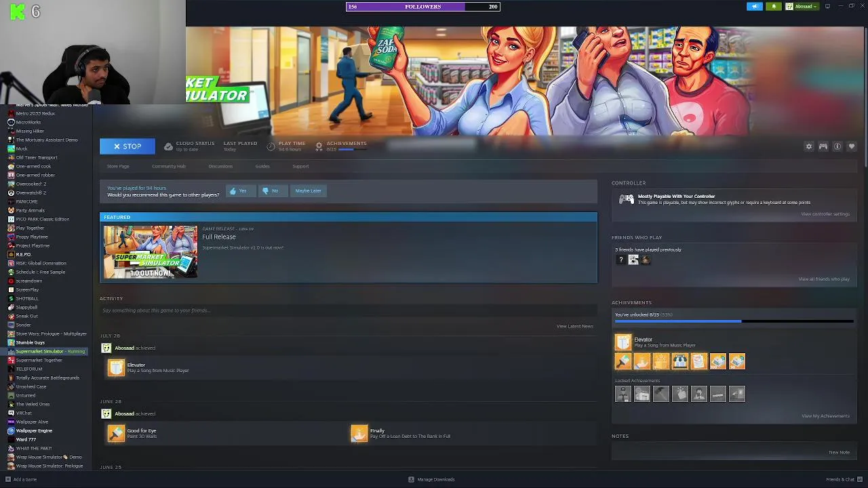
Task: Switch to the Community Hub tab
Action: coord(169,166)
